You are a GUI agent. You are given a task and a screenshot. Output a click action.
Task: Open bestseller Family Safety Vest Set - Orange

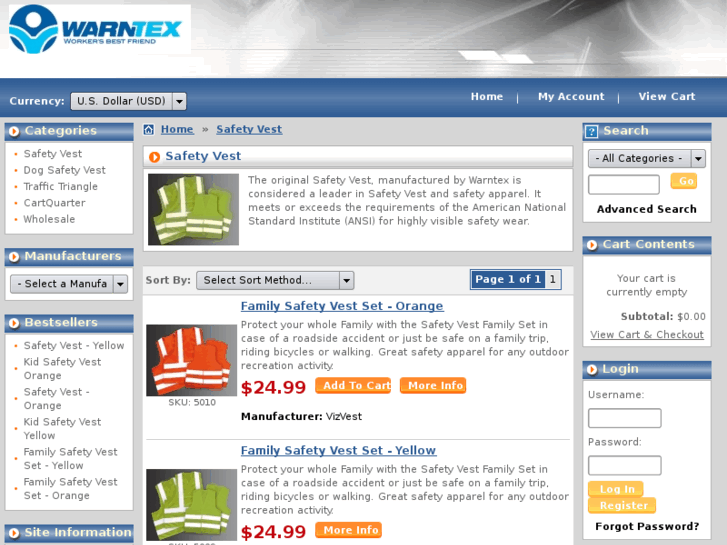click(70, 489)
